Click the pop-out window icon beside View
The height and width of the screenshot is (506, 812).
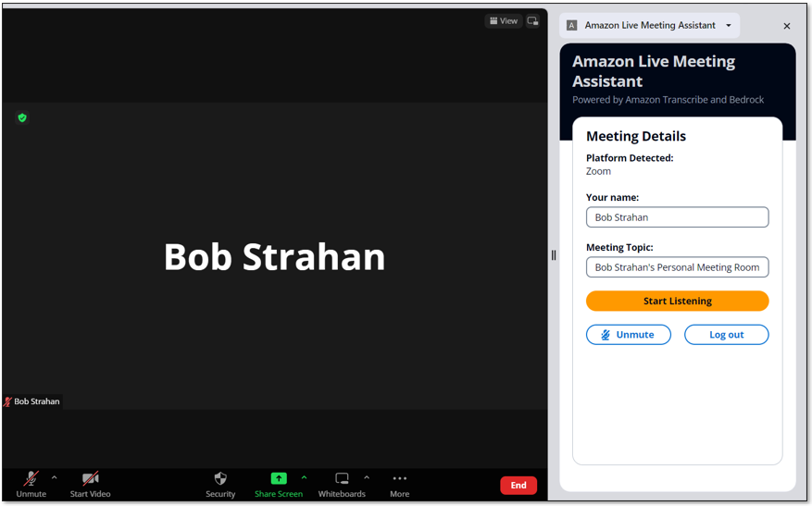tap(533, 20)
